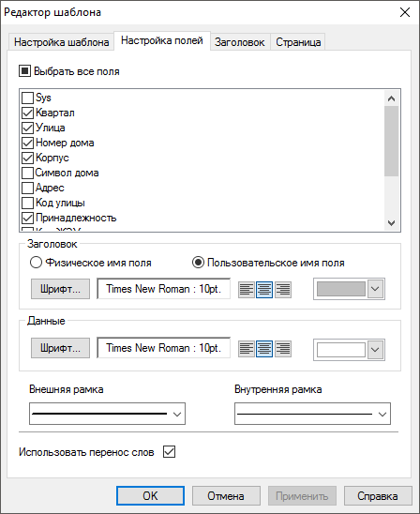The width and height of the screenshot is (420, 514).
Task: Check the Код улицы field
Action: pos(27,203)
